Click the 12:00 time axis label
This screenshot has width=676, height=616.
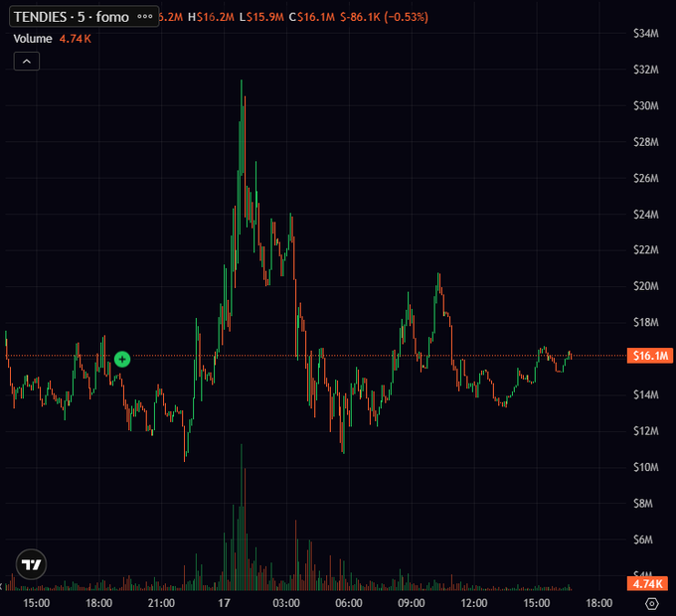pyautogui.click(x=474, y=603)
